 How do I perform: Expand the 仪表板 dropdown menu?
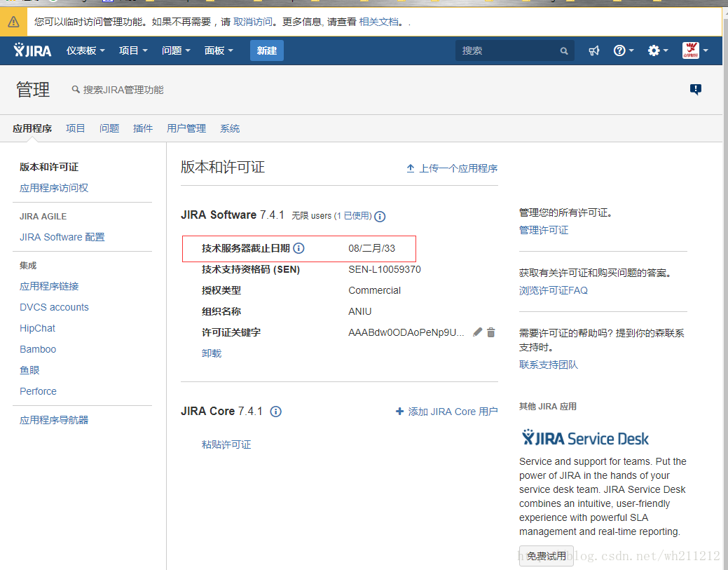click(85, 50)
